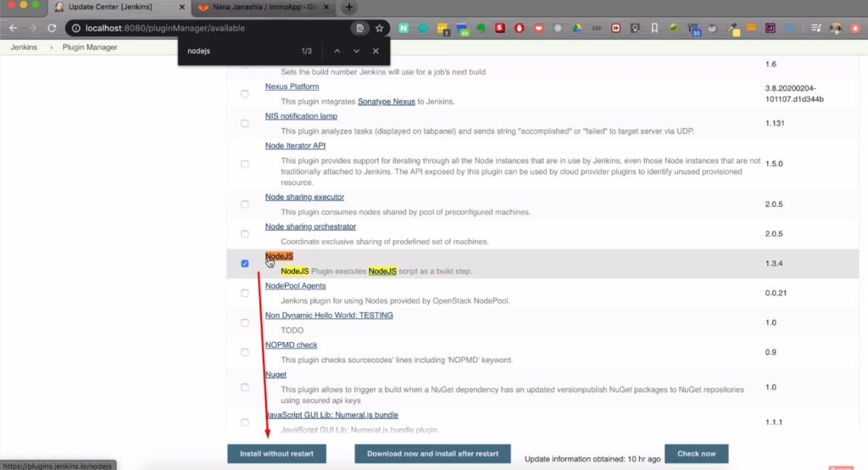Open the Nexus Platform plugin link

point(292,87)
